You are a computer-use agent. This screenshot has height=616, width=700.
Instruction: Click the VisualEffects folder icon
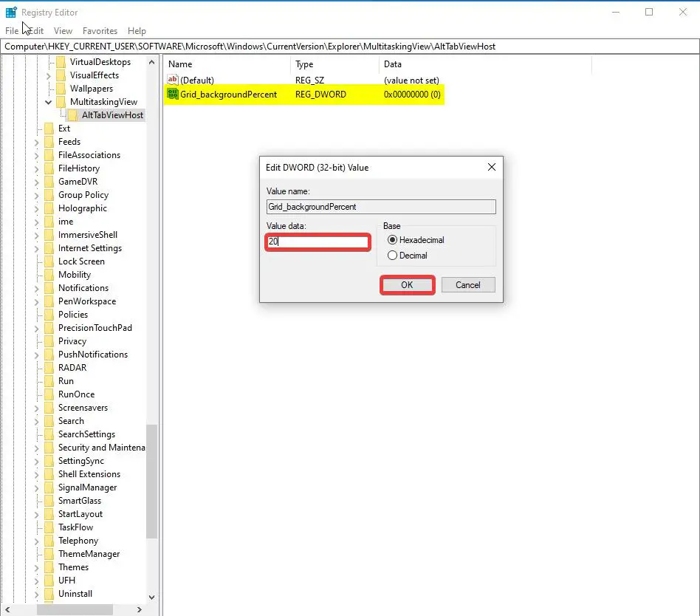61,75
